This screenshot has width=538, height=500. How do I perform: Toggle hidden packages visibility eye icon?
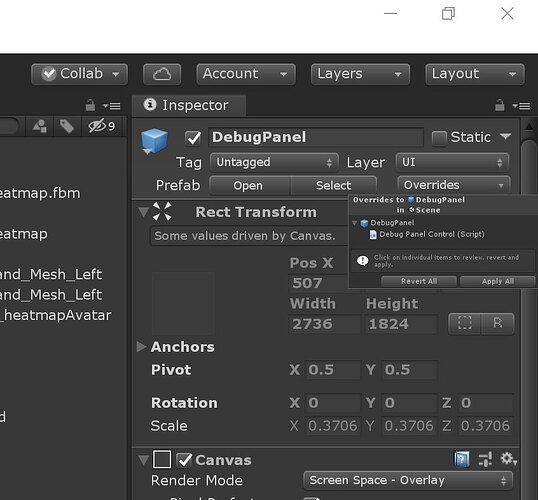coord(102,126)
